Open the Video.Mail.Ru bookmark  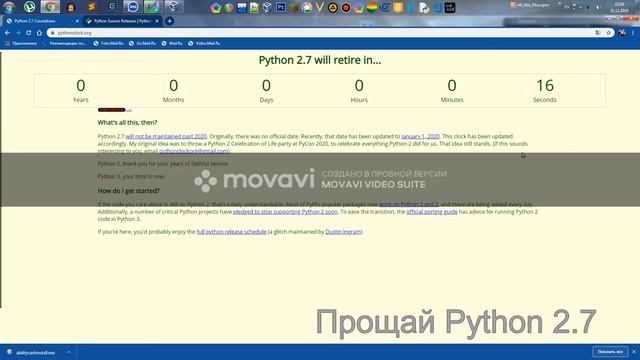click(204, 43)
